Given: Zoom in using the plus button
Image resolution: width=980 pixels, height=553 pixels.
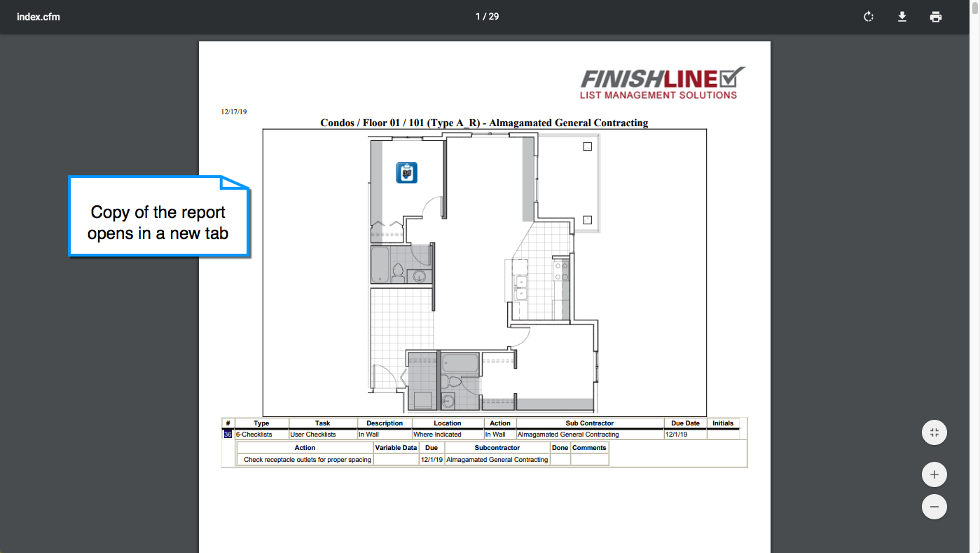Looking at the screenshot, I should [934, 475].
